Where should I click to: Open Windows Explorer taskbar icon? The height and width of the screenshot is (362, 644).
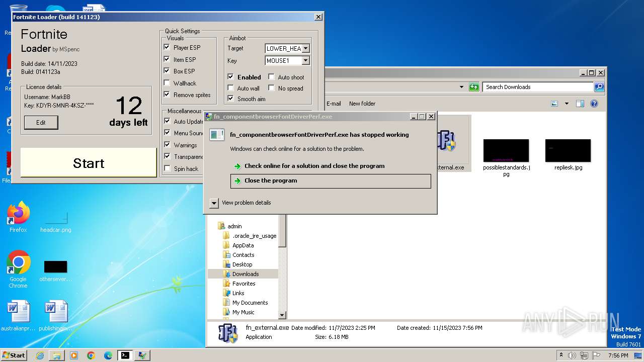coord(57,355)
